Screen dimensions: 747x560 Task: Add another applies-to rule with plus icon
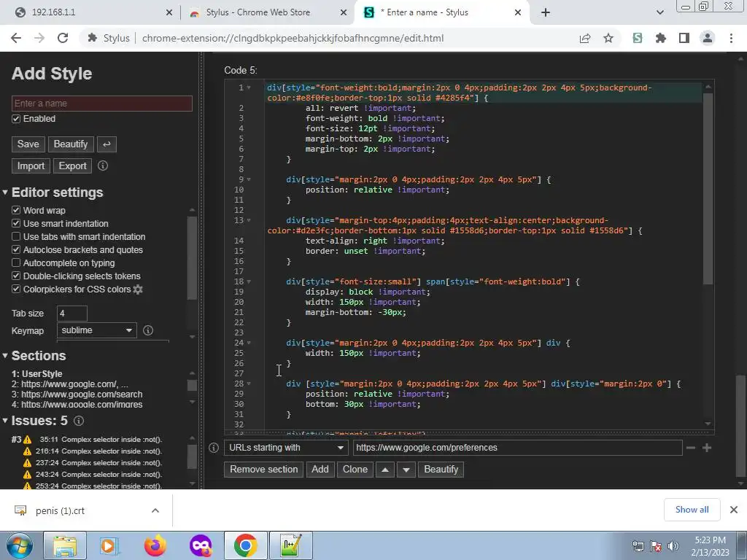[707, 448]
